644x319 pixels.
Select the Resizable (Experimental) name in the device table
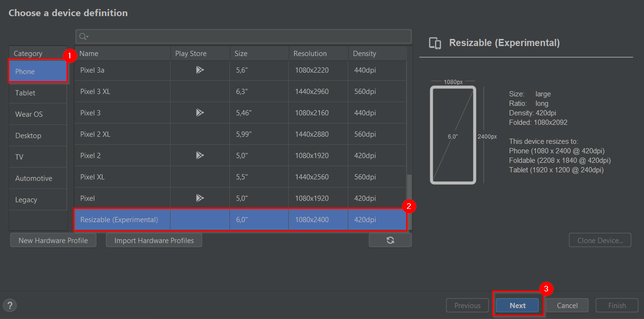click(x=119, y=220)
